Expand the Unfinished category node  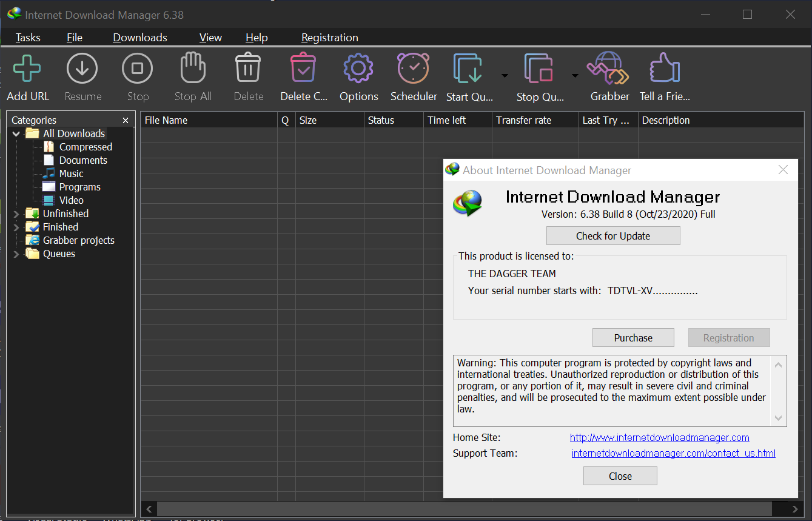tap(16, 213)
